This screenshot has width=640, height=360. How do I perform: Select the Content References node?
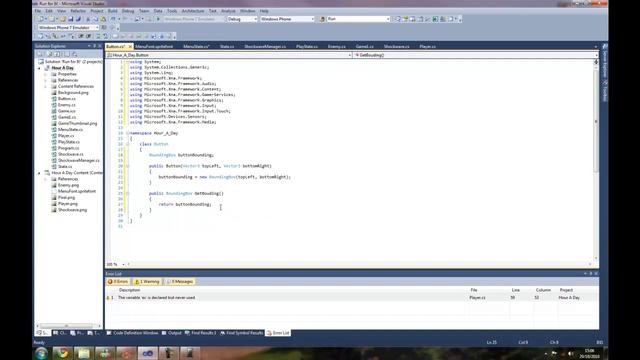(x=76, y=87)
